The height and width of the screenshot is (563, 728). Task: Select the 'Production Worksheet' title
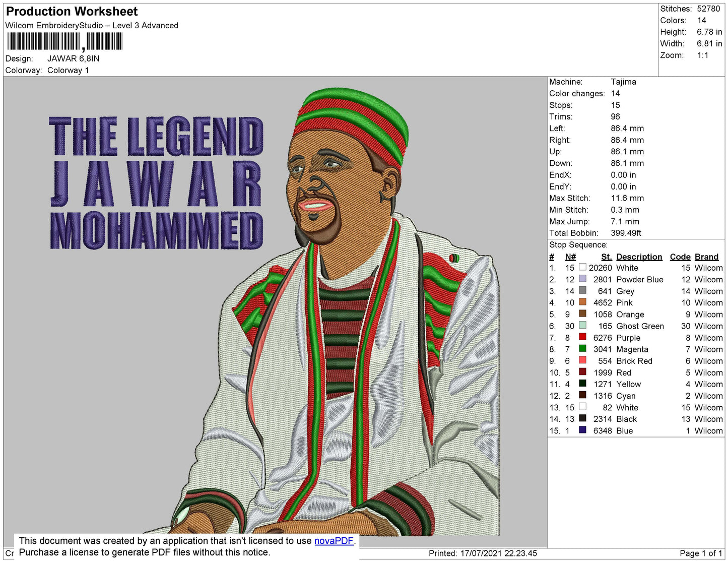click(72, 11)
